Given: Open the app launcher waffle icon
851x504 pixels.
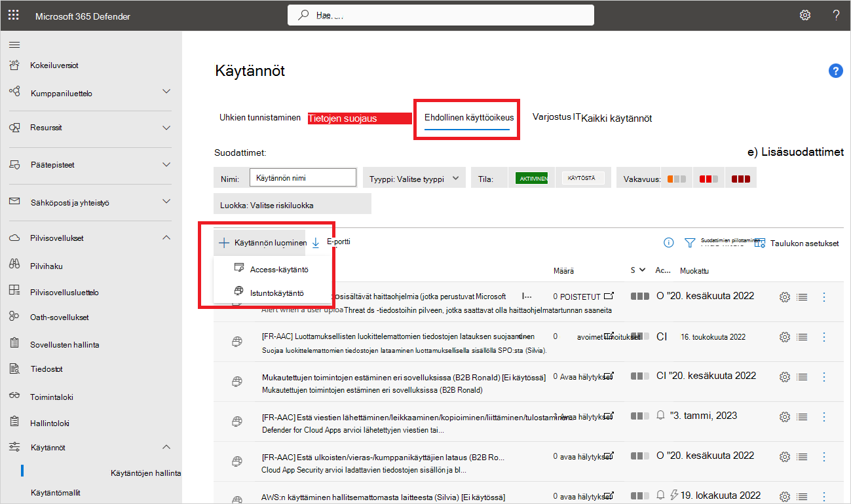Looking at the screenshot, I should tap(13, 14).
